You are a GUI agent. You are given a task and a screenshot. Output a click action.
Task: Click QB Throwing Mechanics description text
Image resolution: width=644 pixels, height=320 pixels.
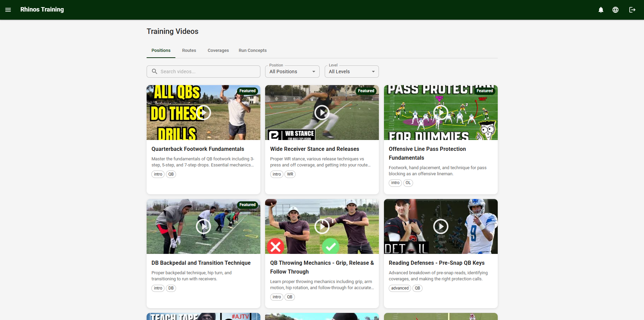point(322,285)
